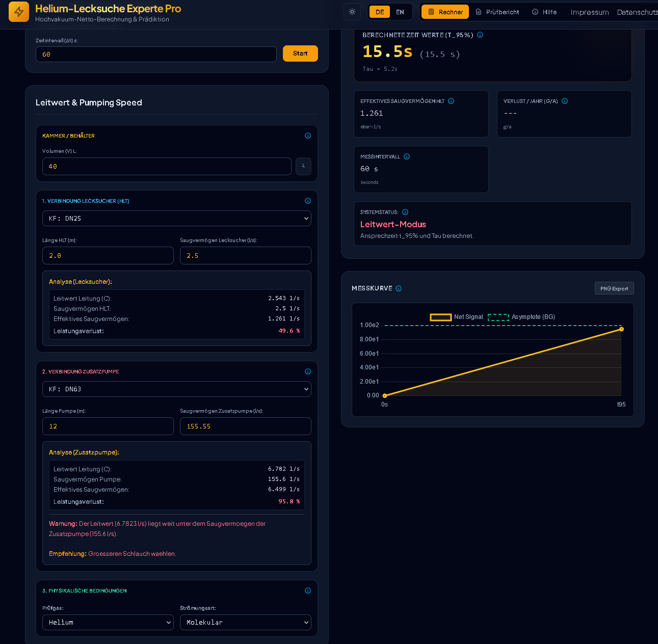
Task: Switch language to DE
Action: 380,12
